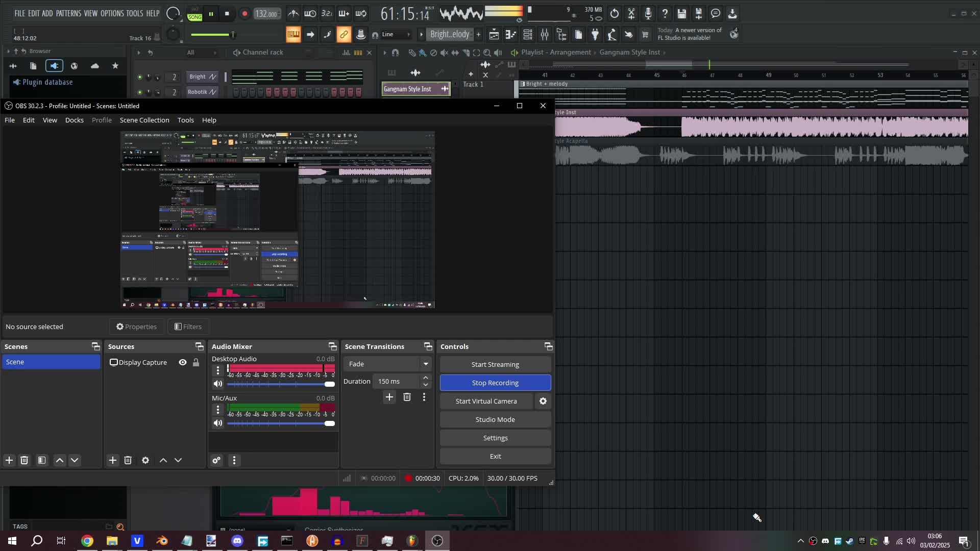
Task: Open the plugin picker plug icon
Action: tap(595, 35)
